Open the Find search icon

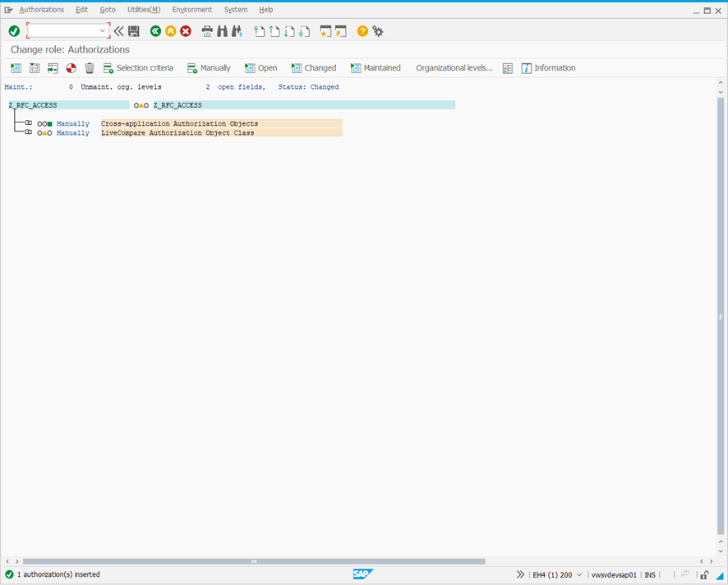tap(220, 30)
